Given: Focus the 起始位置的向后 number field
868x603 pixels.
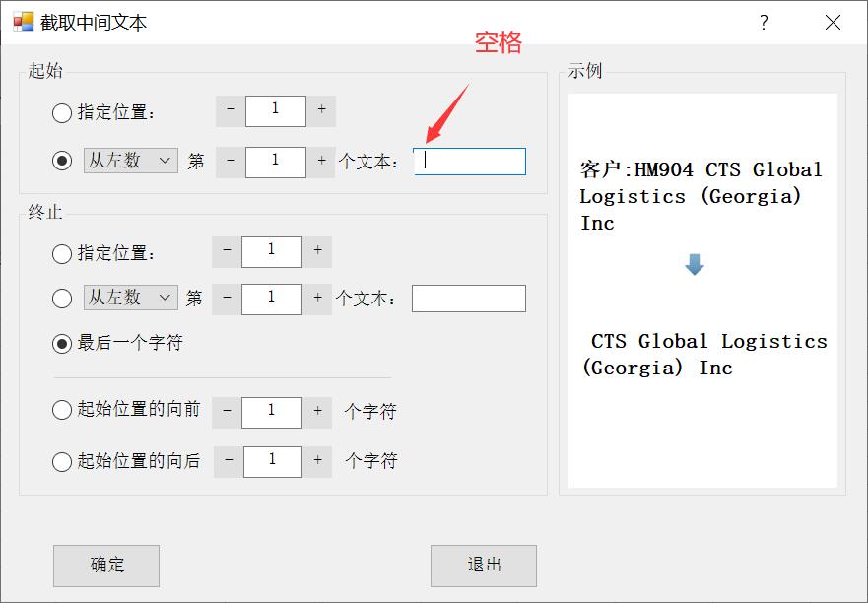Looking at the screenshot, I should (273, 462).
